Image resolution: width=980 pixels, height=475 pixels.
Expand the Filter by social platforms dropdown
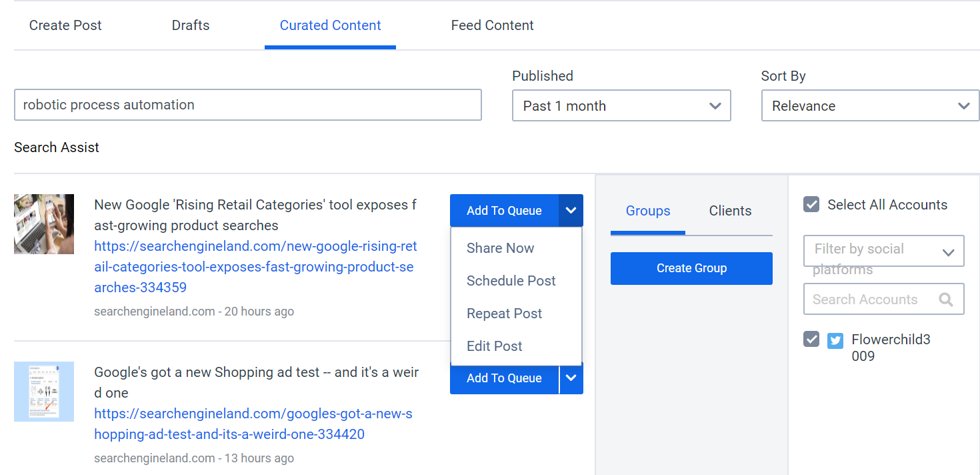click(884, 251)
